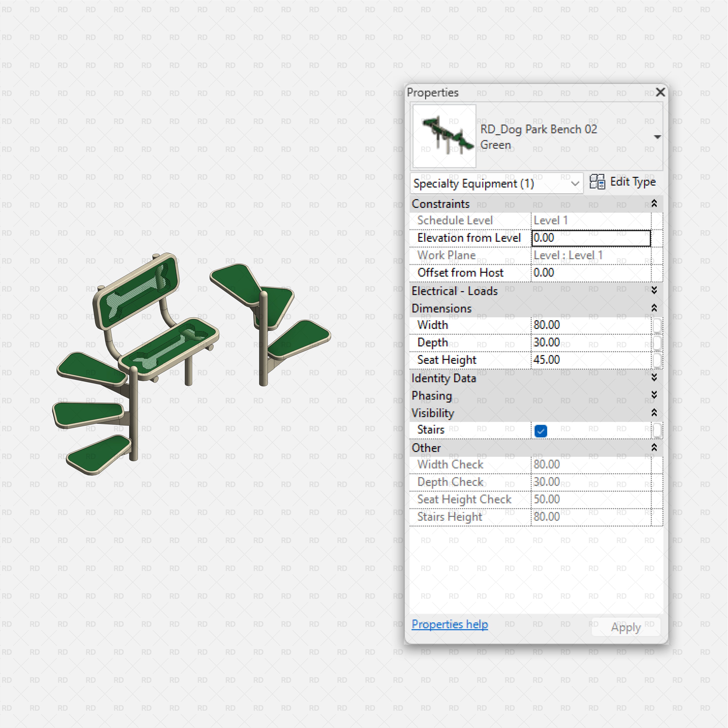728x728 pixels.
Task: Open the Properties help link
Action: (450, 624)
